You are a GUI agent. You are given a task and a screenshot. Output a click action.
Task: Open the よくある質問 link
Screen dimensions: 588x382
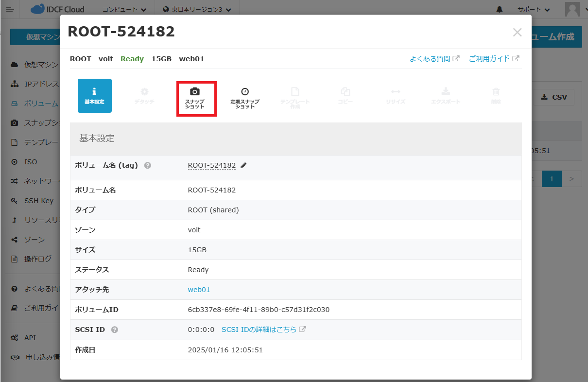(434, 59)
